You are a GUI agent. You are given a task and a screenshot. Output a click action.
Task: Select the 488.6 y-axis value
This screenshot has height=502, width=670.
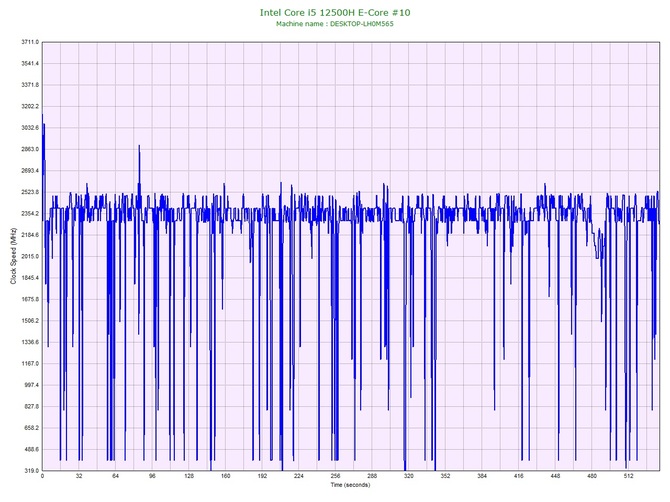pos(32,449)
